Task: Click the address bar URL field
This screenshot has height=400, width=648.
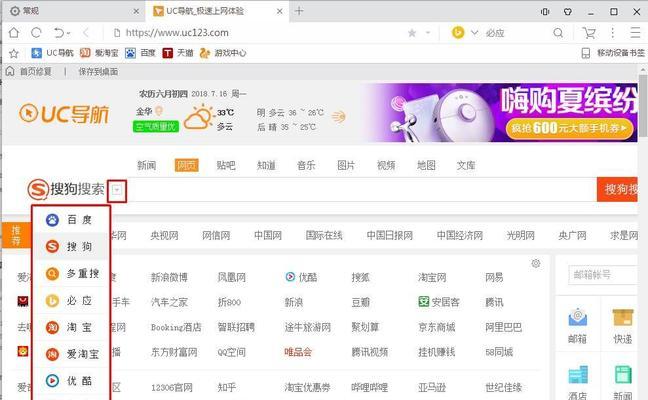Action: point(256,33)
